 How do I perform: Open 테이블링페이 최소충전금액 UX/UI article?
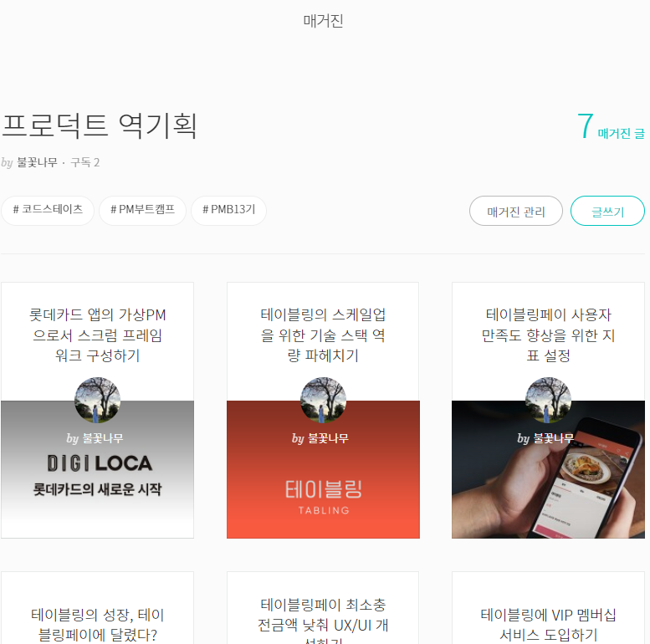[323, 620]
